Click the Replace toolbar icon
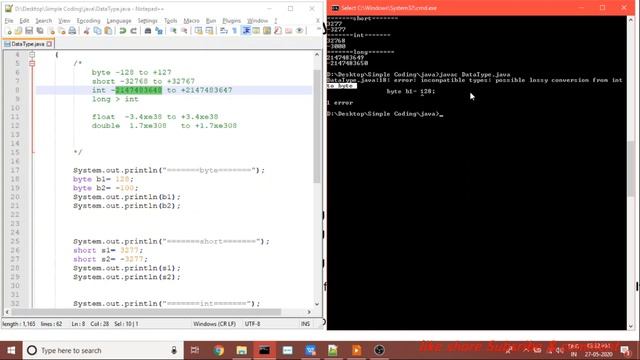Screen dimensions: 640x360 point(159,31)
